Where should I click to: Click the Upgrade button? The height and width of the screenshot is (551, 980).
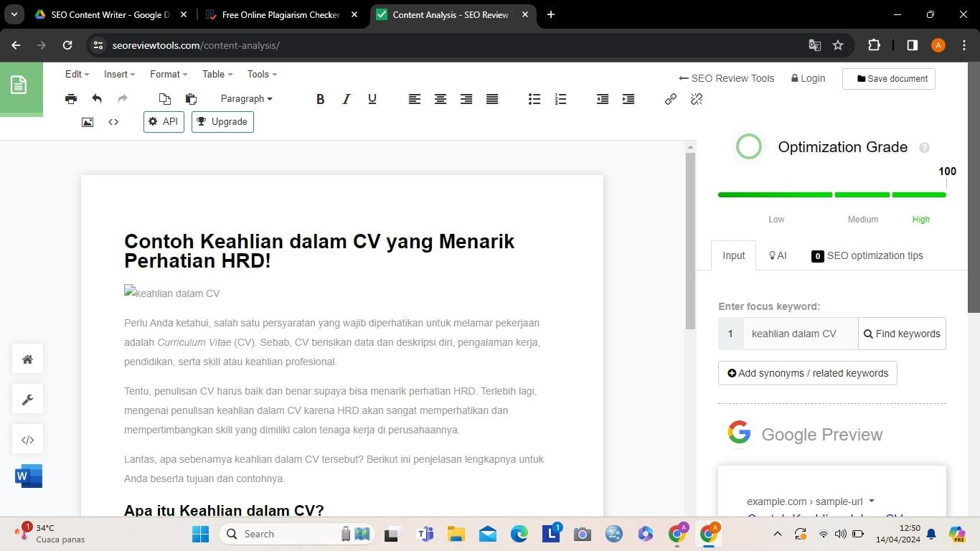click(222, 122)
